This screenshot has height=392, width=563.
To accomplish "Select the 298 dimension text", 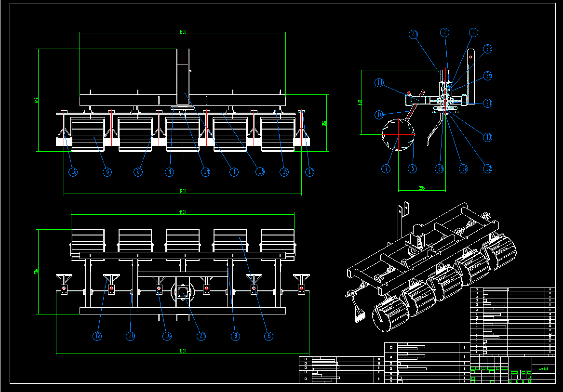I will click(x=422, y=188).
